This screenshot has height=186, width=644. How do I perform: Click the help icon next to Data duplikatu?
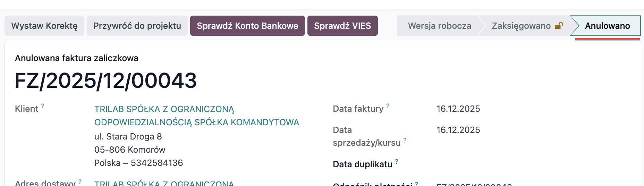[x=397, y=161]
